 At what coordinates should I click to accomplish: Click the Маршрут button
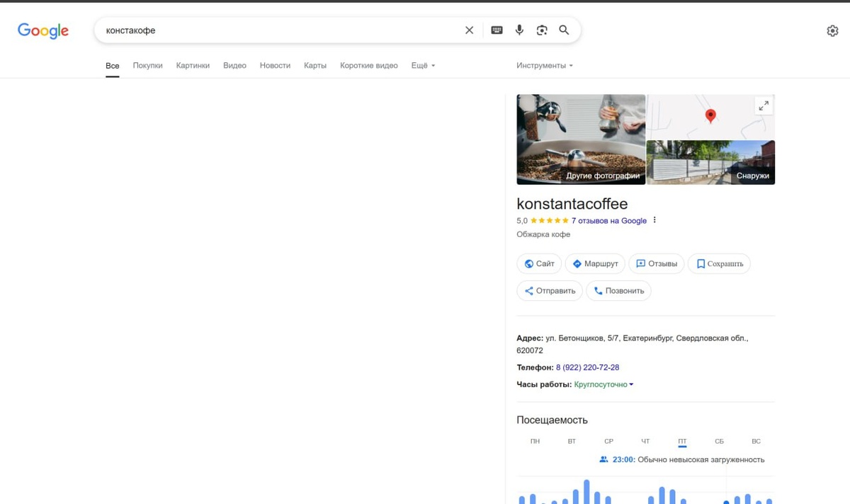pyautogui.click(x=595, y=263)
